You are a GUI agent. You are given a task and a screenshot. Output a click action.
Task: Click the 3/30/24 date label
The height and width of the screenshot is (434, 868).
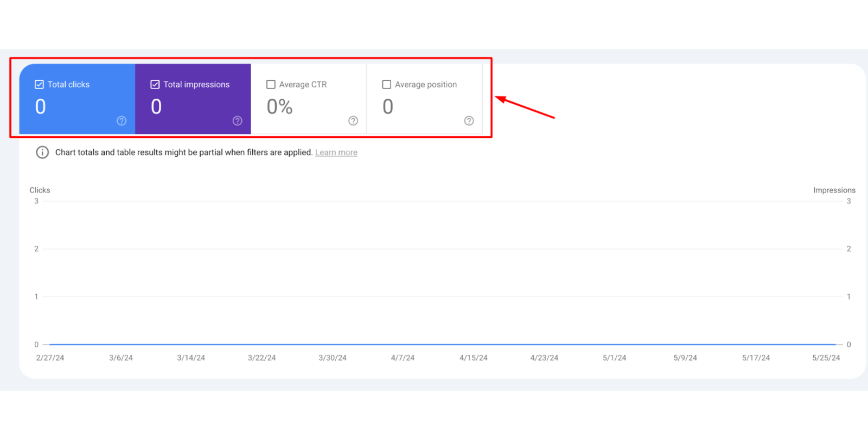333,358
